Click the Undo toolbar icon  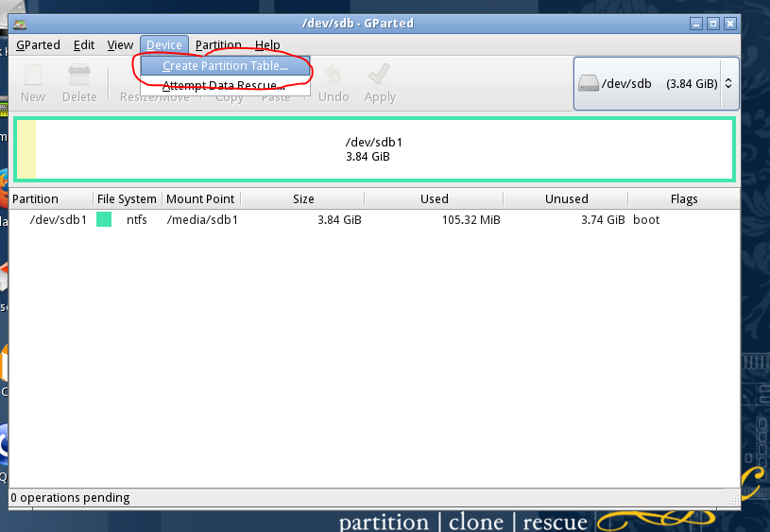click(334, 77)
